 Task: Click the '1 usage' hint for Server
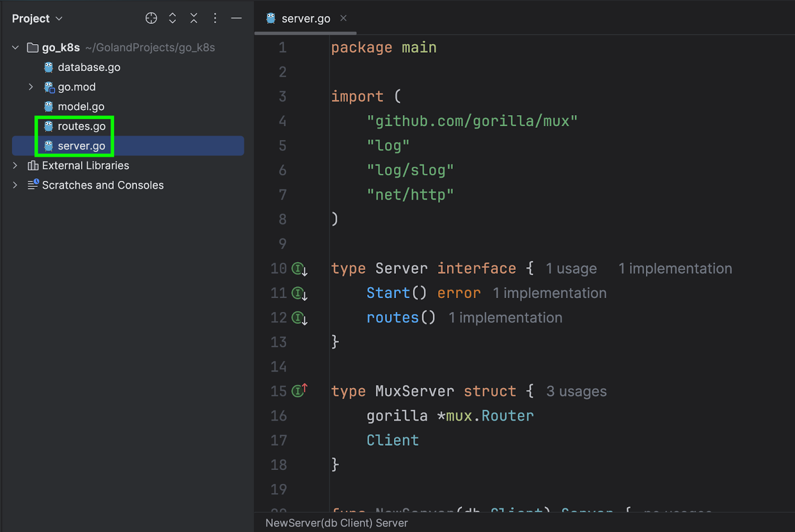[571, 269]
